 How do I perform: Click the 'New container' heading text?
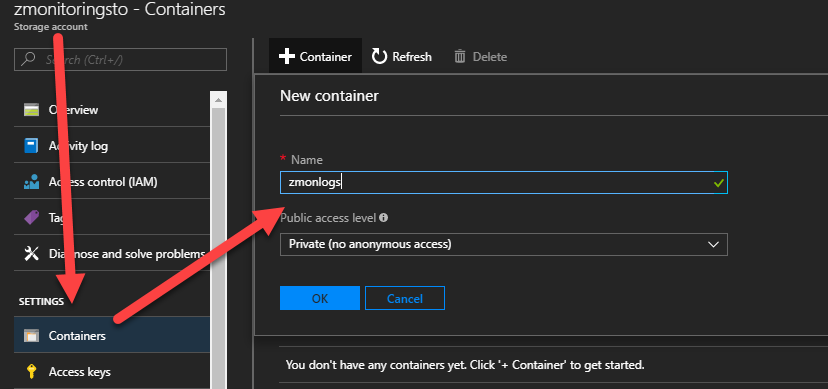[329, 96]
